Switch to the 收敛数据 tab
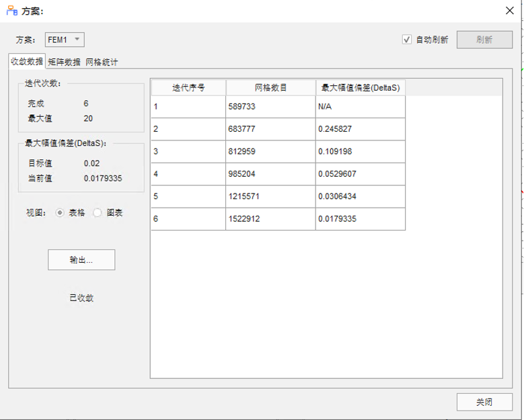 tap(27, 61)
